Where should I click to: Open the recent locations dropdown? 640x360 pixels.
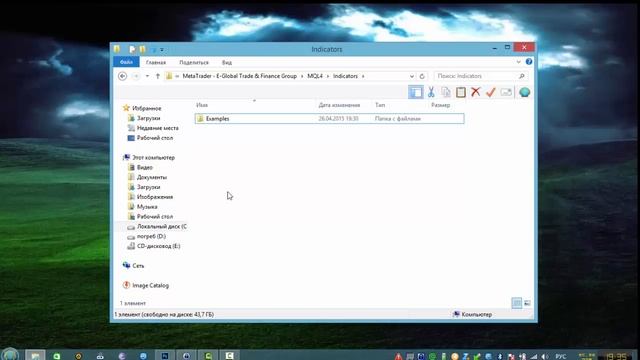click(x=147, y=76)
